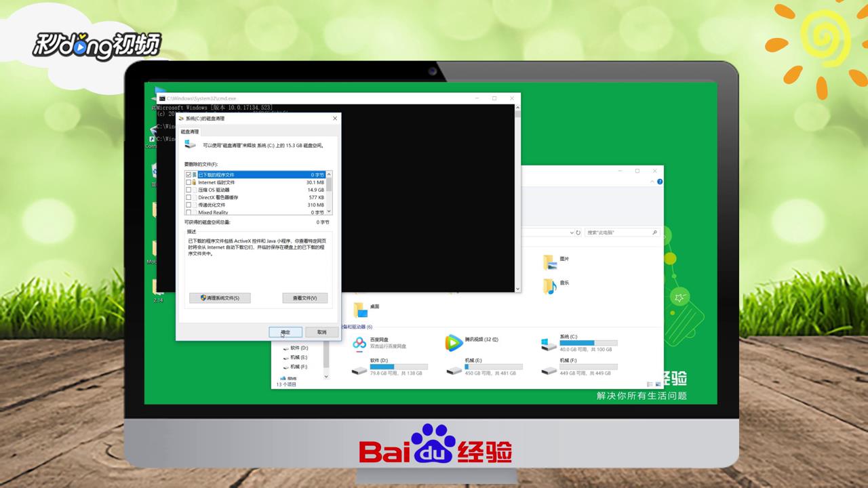Open the 桌面 folder icon
Image resolution: width=868 pixels, height=488 pixels.
360,310
